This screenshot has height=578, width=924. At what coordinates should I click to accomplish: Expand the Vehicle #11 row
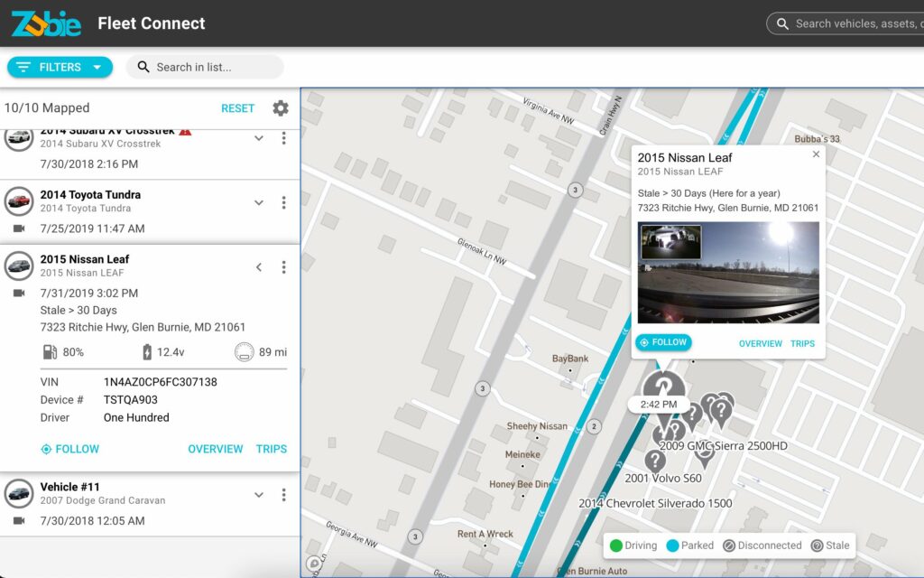point(259,495)
